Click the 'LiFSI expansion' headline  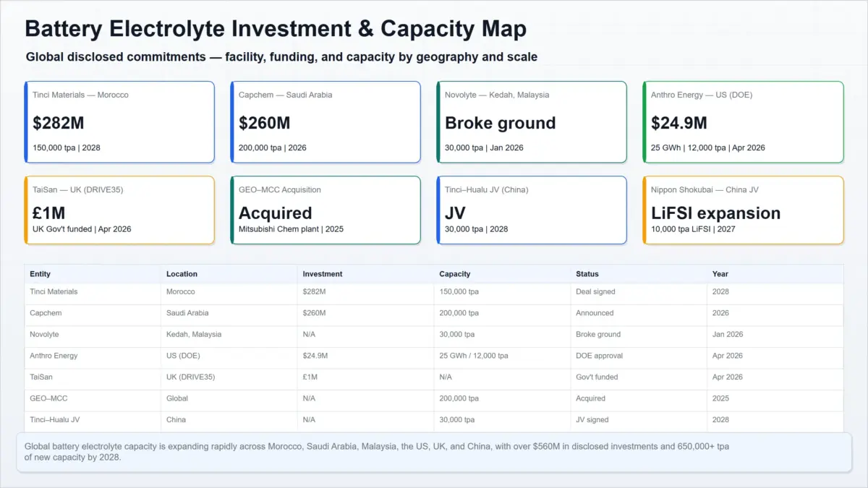[x=716, y=213]
